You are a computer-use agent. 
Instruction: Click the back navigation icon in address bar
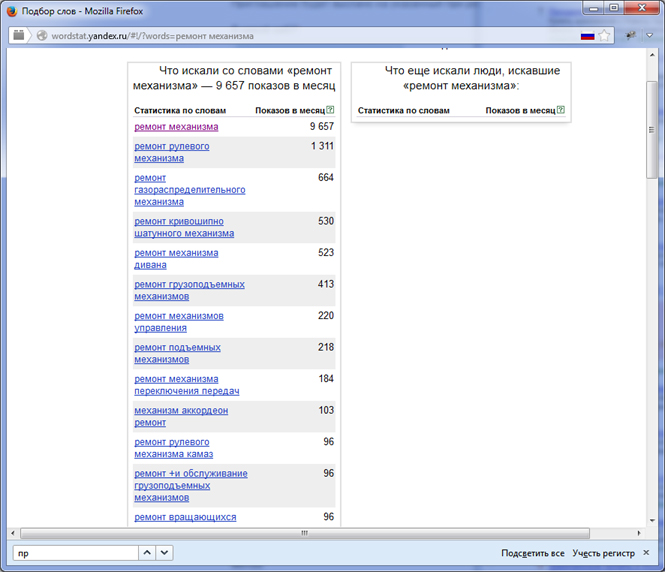[19, 35]
